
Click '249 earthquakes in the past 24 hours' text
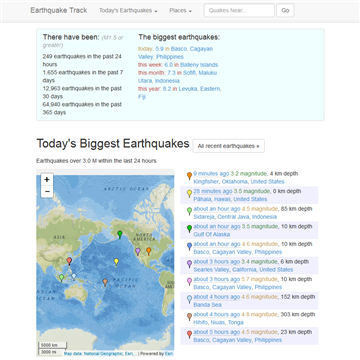click(x=82, y=60)
